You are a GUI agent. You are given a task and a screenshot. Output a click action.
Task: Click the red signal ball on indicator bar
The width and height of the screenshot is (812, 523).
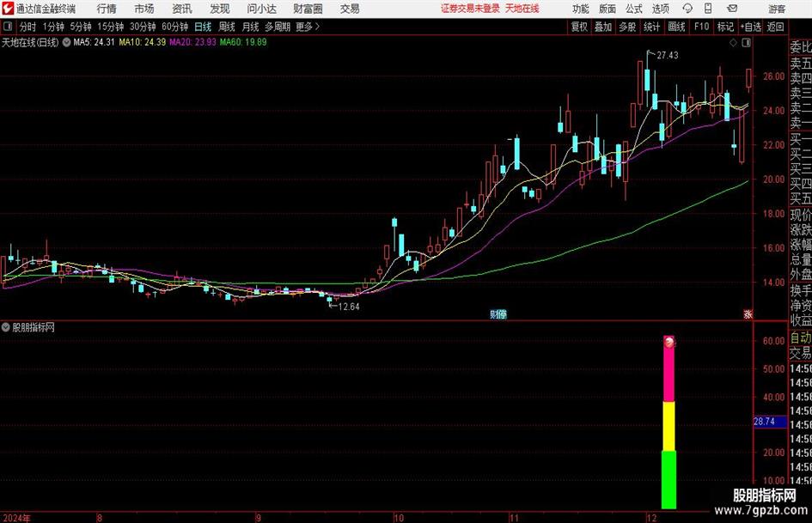coord(669,342)
